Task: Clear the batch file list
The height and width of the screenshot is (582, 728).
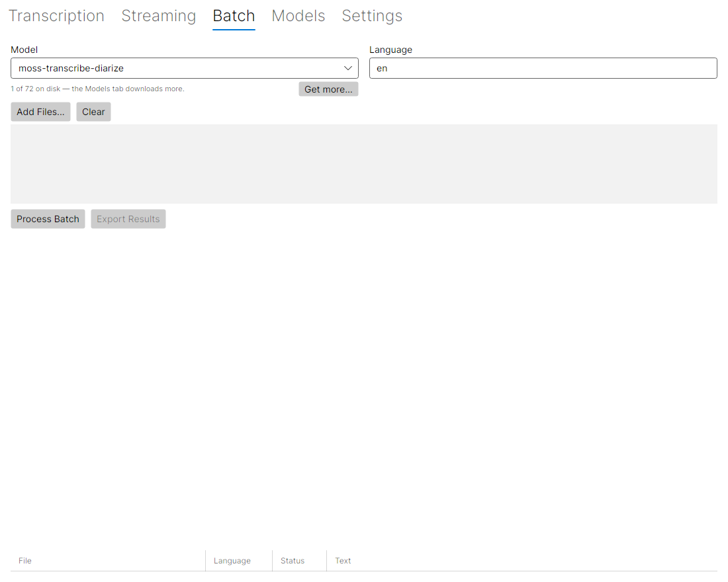Action: (93, 112)
